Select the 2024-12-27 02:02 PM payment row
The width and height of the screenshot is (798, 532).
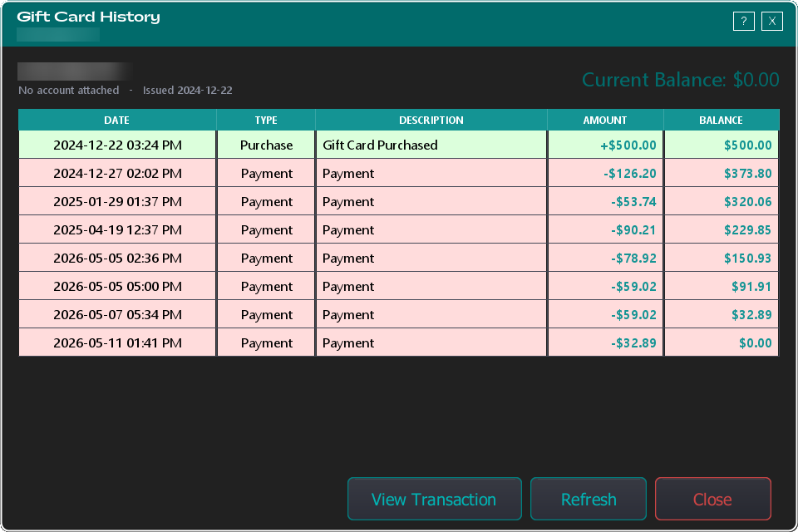pyautogui.click(x=398, y=173)
